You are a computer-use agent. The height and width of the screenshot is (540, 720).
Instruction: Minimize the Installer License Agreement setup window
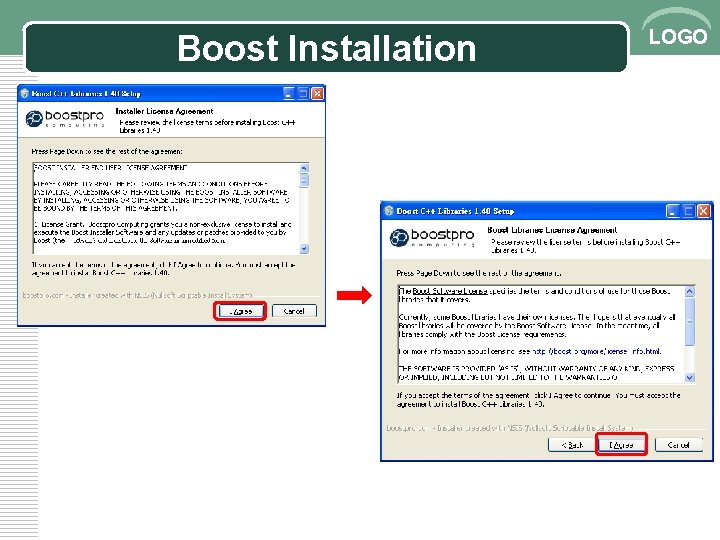tap(289, 93)
